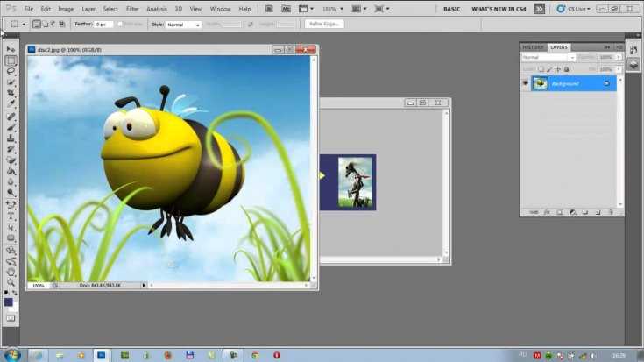Select the Horizontal Type tool
This screenshot has height=362, width=644.
11,216
